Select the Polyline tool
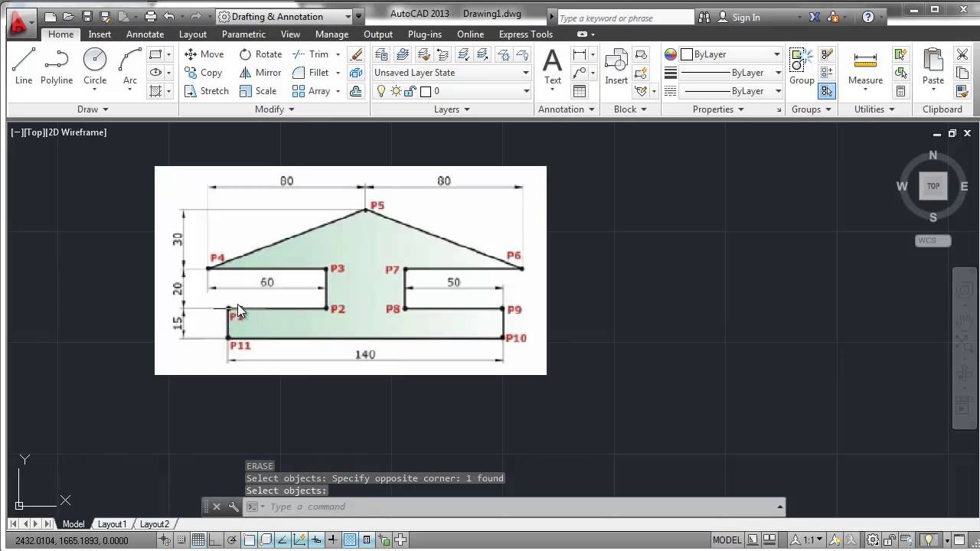 pos(57,67)
